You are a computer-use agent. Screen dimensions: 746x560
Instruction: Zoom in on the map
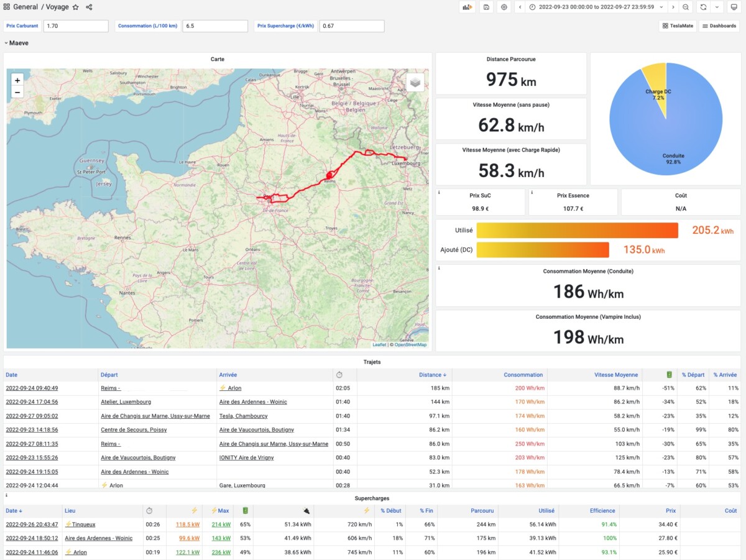17,80
